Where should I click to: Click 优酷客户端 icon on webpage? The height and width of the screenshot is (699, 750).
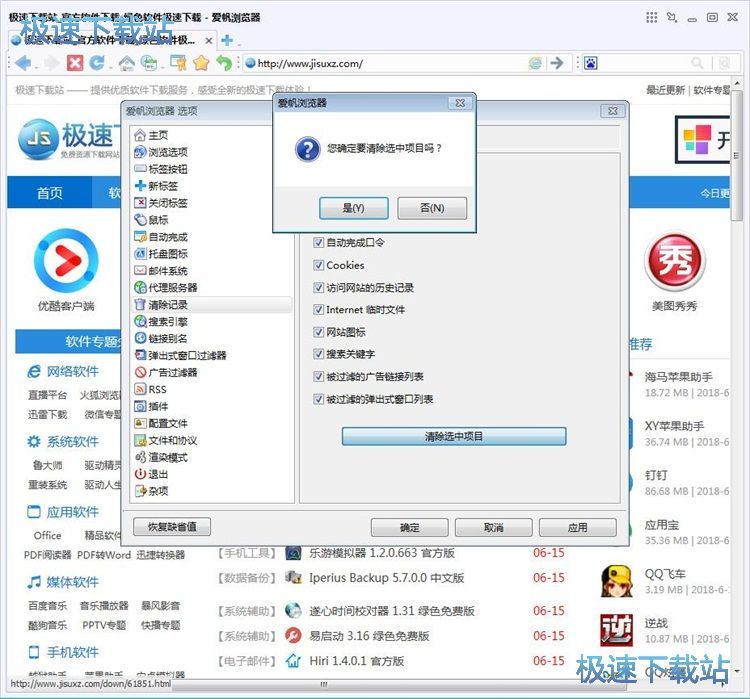[66, 262]
